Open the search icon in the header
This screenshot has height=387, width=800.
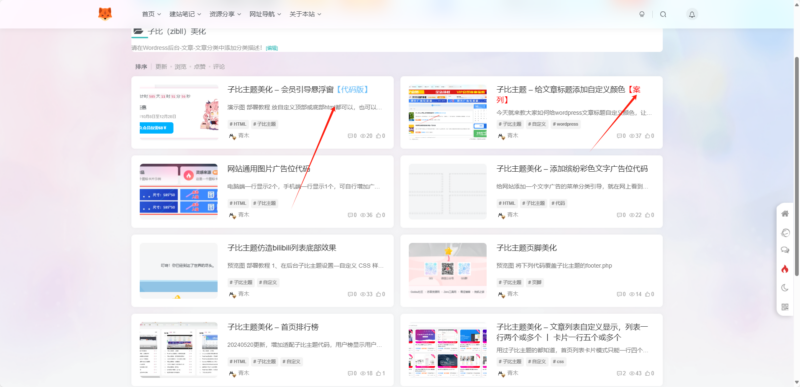point(663,14)
